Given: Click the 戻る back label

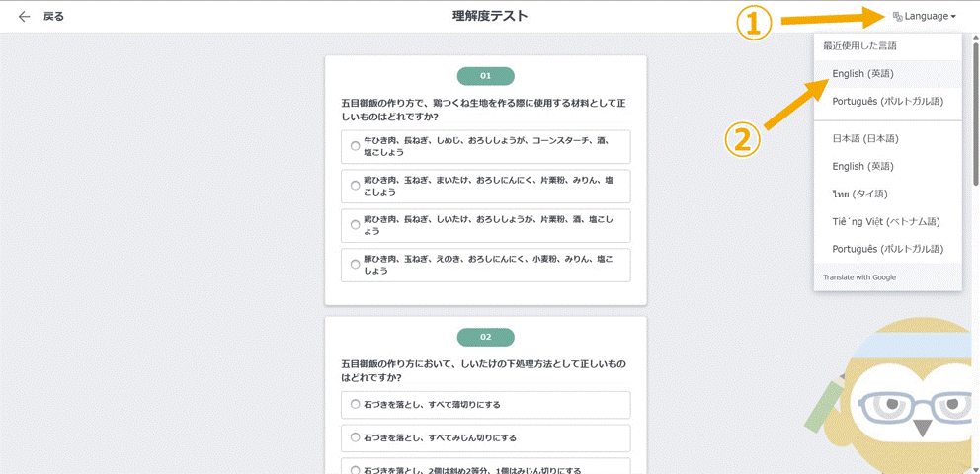Looking at the screenshot, I should tap(53, 16).
